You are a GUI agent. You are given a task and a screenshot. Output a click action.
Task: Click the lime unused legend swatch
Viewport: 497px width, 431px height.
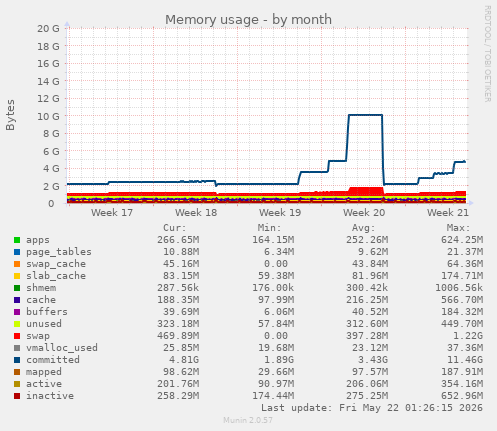17,324
